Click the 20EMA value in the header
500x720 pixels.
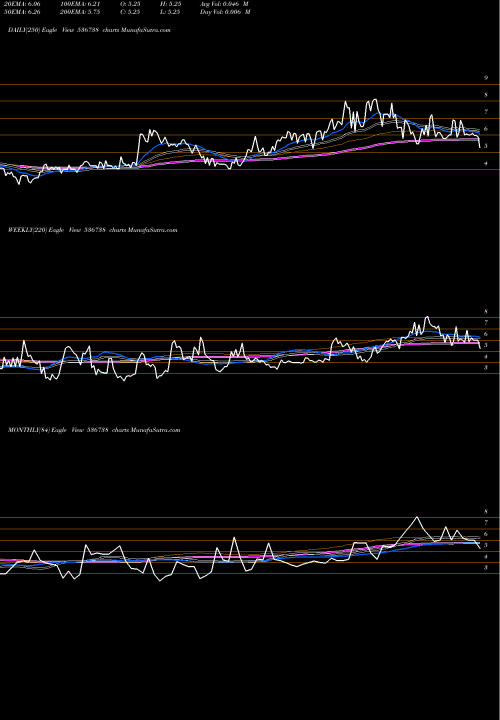point(21,4)
